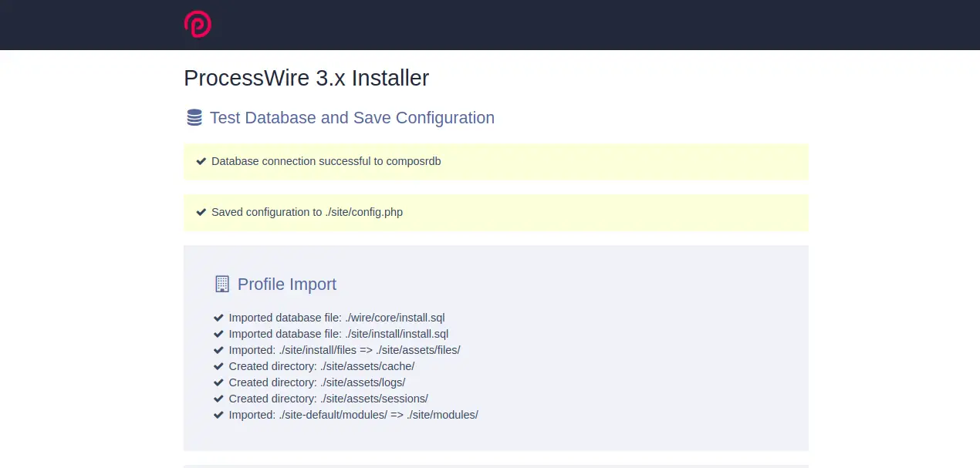Click the Test Database and Save Configuration heading

352,118
